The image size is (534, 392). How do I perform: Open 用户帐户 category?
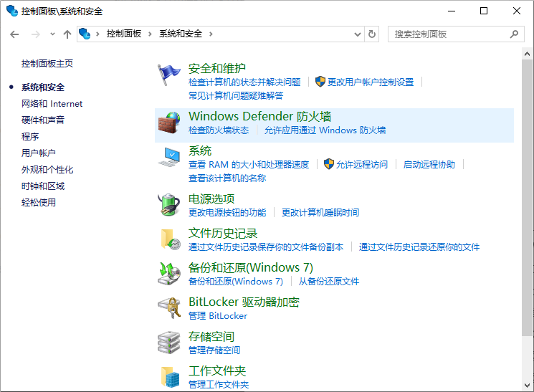(x=39, y=153)
